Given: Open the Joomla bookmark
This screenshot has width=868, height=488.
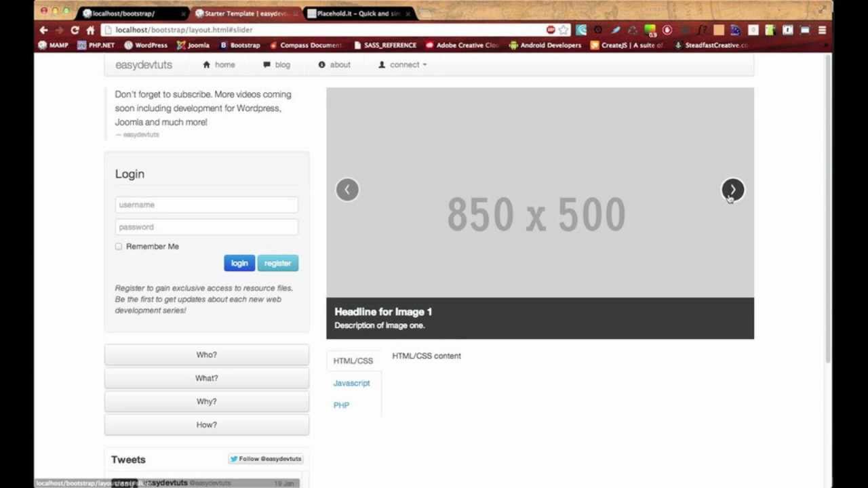Looking at the screenshot, I should tap(193, 45).
